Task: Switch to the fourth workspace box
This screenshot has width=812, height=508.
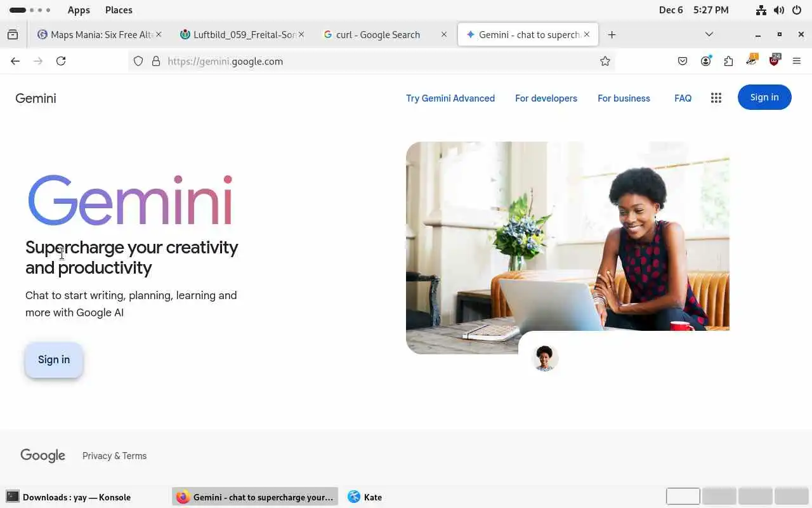Action: click(x=792, y=497)
